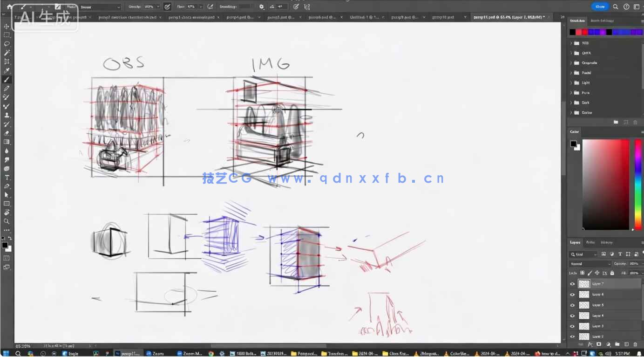Select the Eyedropper tool in the toolbar
Viewport: 644px width, 357px height.
coord(7,71)
